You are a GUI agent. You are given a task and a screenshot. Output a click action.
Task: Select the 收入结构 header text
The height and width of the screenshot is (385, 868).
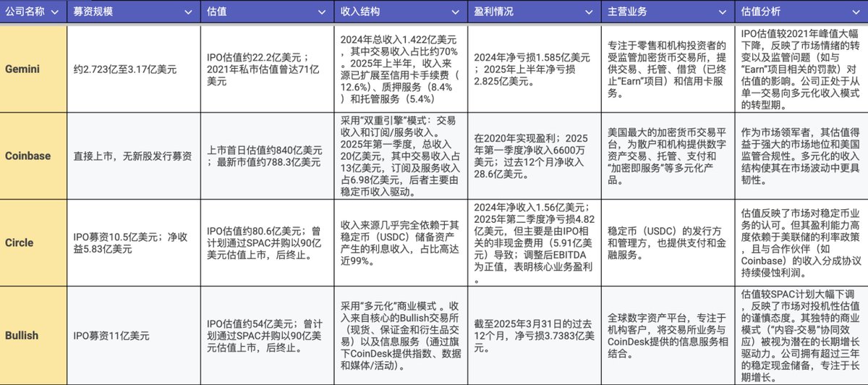[x=359, y=13]
